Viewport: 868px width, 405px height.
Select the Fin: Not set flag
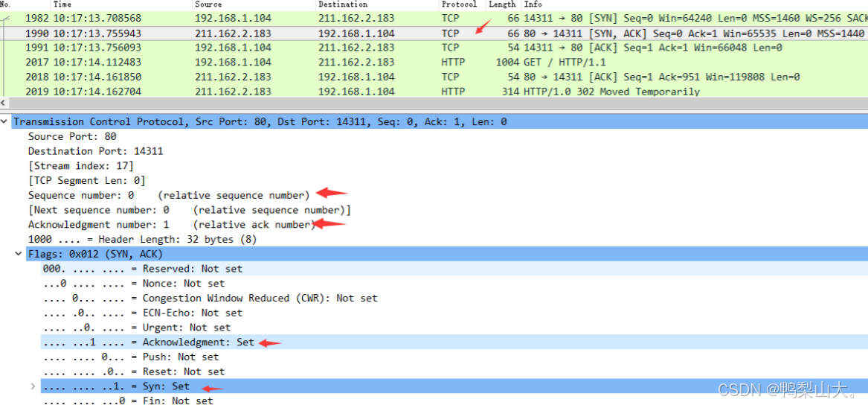128,401
